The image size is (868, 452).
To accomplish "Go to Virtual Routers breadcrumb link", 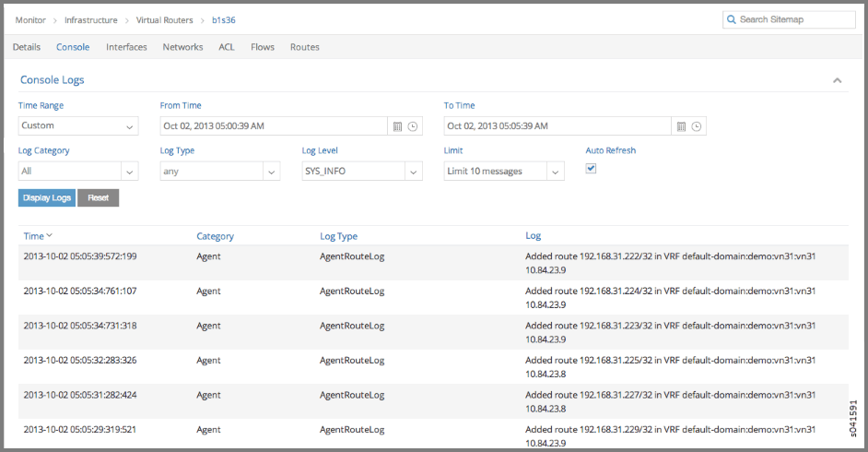I will pos(165,19).
